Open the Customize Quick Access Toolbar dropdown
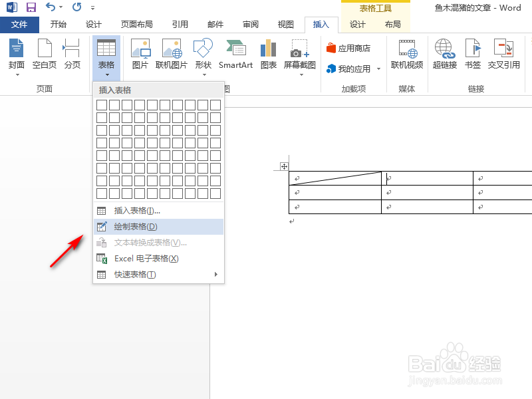Image resolution: width=532 pixels, height=399 pixels. coord(92,7)
